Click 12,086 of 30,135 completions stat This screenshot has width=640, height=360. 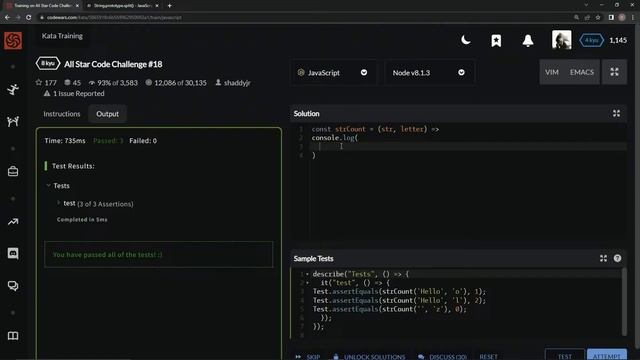click(x=176, y=83)
